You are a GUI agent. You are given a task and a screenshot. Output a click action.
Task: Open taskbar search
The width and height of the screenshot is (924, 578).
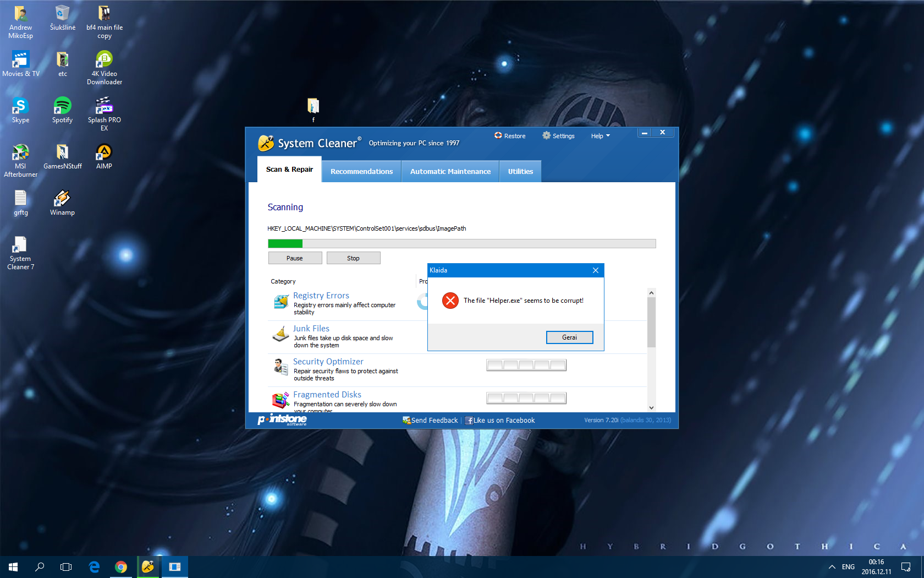click(x=40, y=567)
